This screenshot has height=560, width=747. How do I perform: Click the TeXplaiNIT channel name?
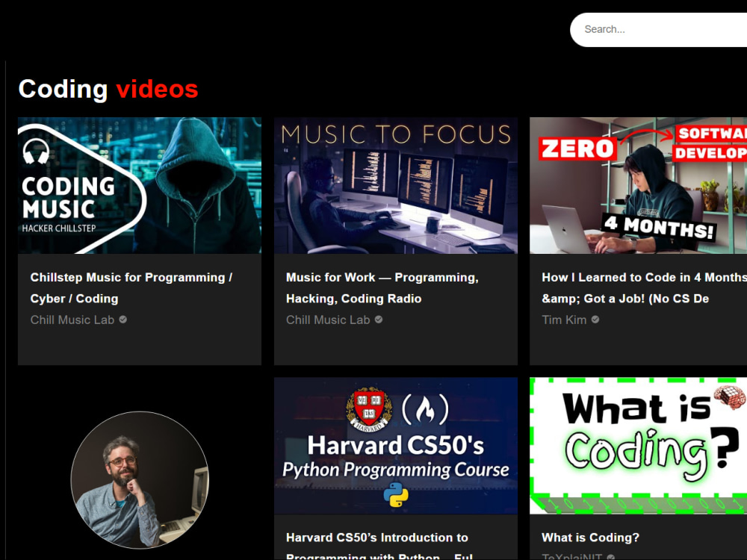(571, 558)
